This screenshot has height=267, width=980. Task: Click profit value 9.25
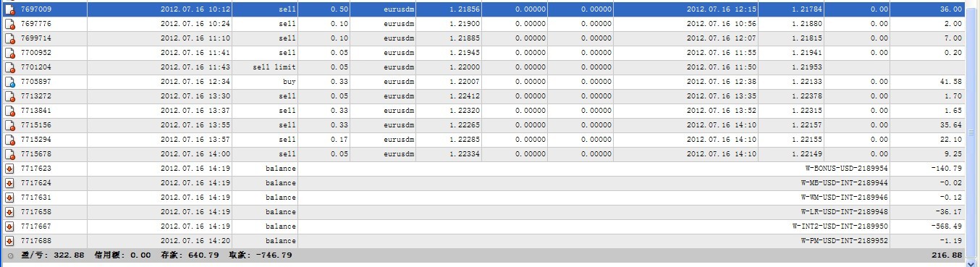pos(954,154)
